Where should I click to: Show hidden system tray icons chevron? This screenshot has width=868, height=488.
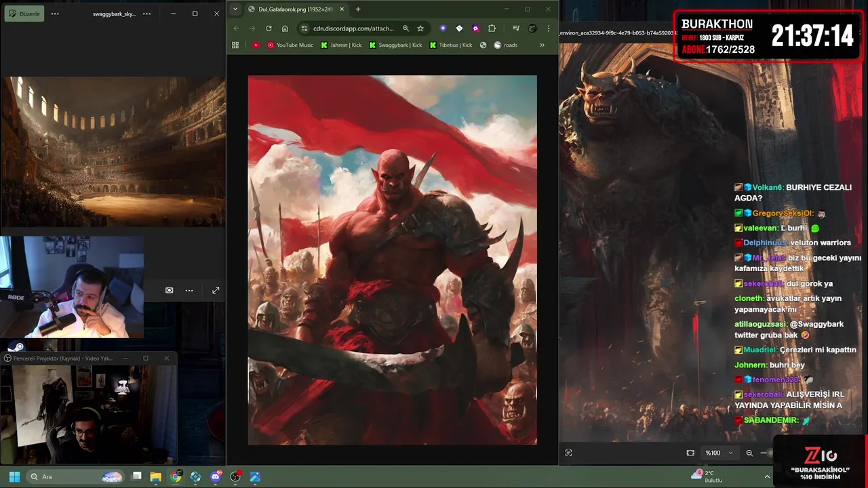pos(767,476)
